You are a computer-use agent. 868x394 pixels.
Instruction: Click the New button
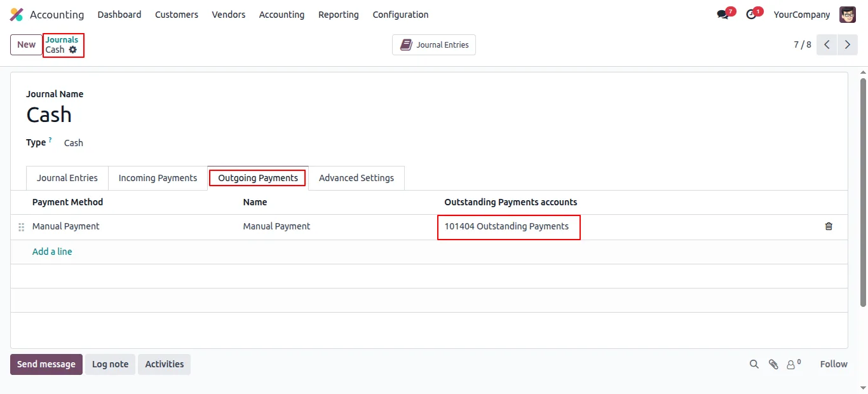tap(26, 44)
